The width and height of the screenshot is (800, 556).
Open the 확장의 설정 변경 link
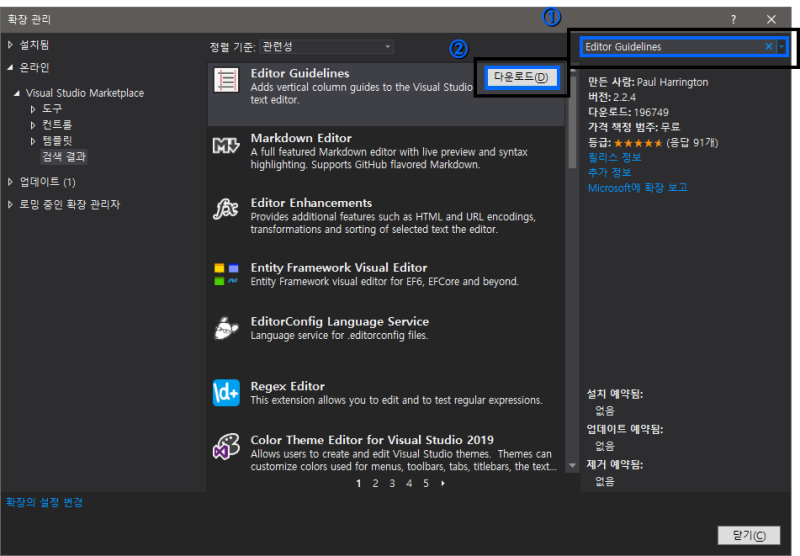coord(44,502)
